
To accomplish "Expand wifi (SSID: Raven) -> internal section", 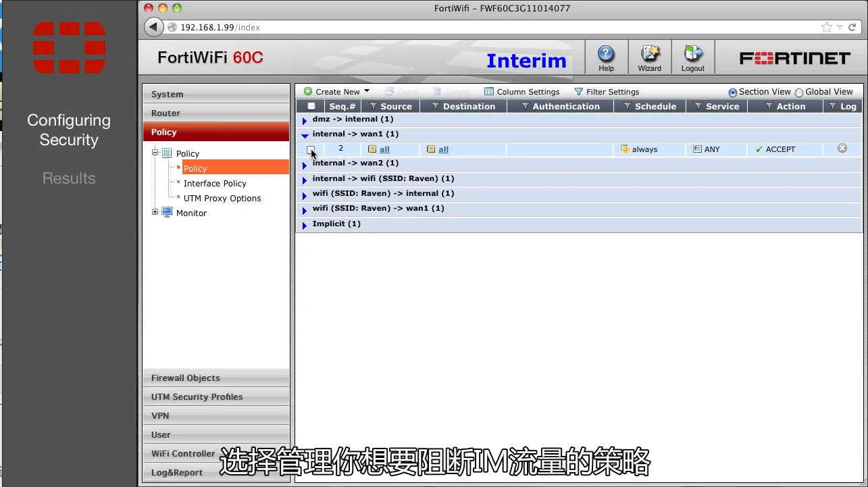I will coord(305,195).
